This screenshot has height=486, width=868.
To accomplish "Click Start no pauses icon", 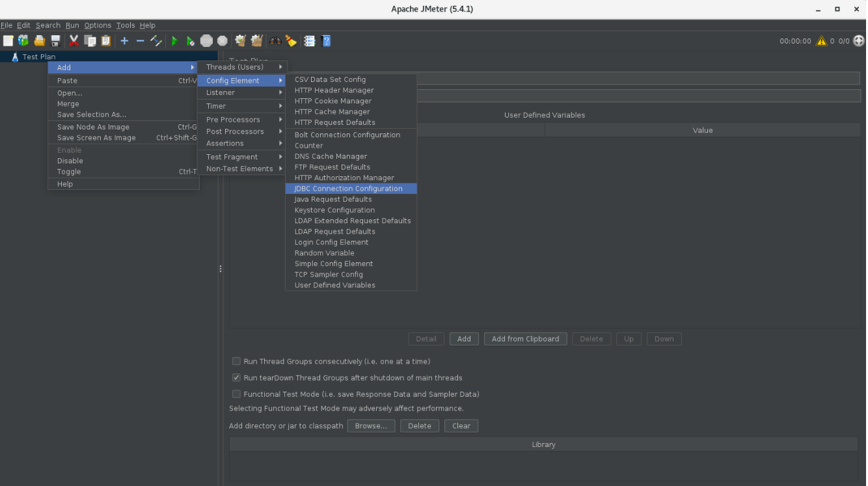I will pyautogui.click(x=190, y=41).
